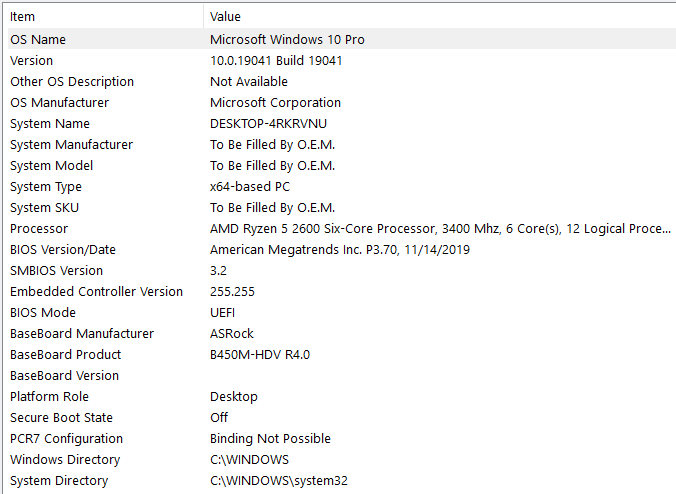Select the System Type row
Screen dimensions: 676x494
46,187
